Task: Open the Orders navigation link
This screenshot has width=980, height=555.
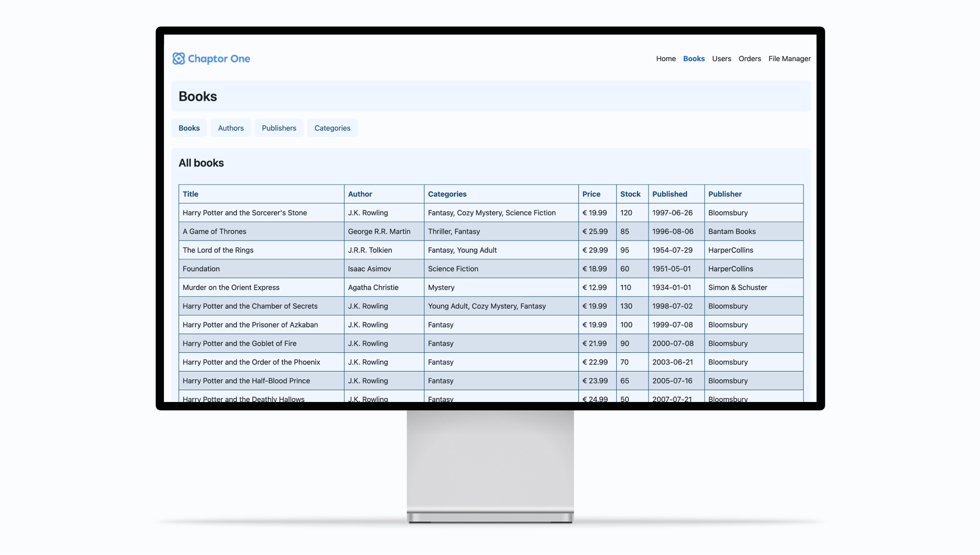Action: 749,59
